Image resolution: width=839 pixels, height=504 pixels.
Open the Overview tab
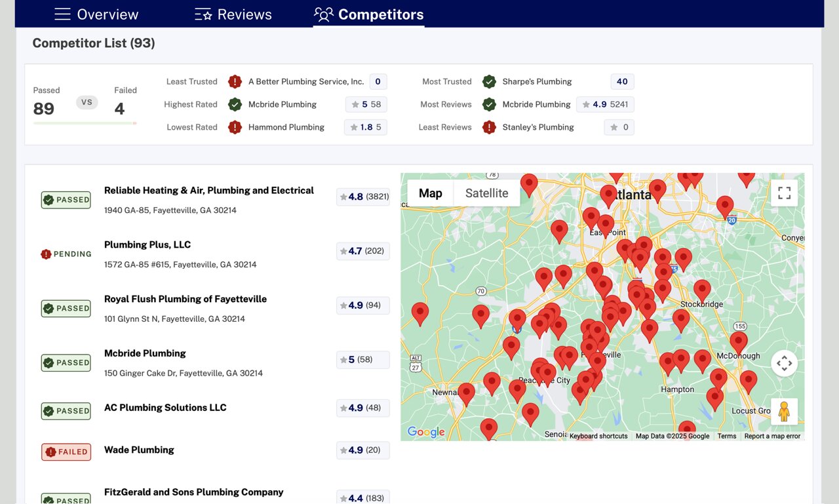coord(96,14)
